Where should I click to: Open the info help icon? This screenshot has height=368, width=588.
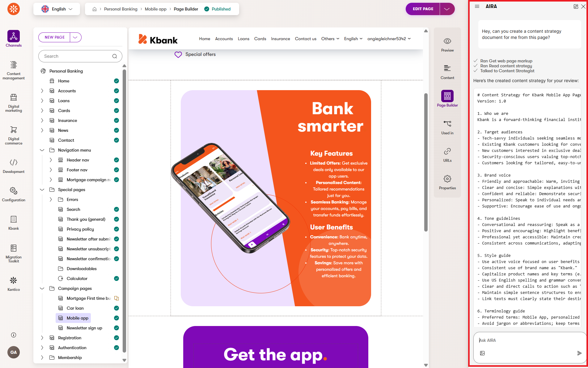(x=14, y=335)
